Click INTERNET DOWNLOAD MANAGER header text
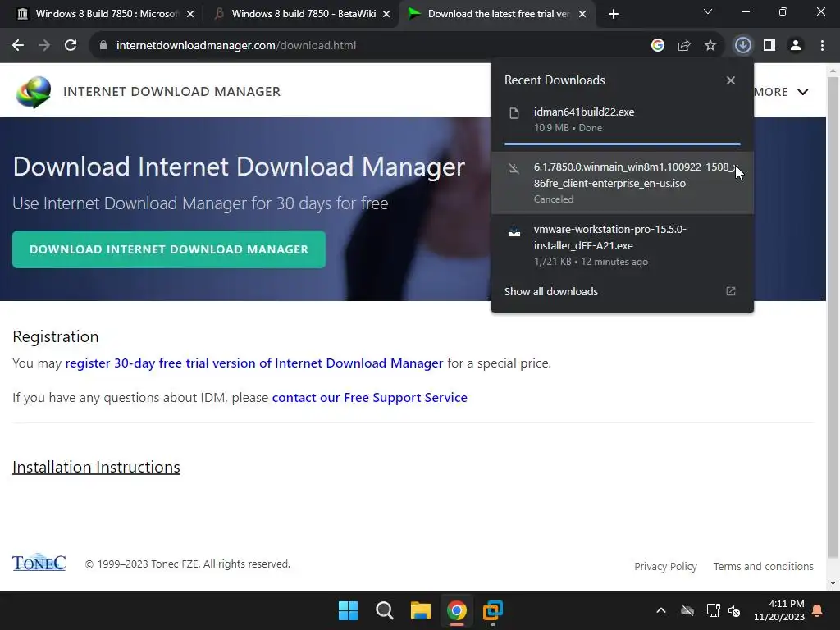The height and width of the screenshot is (630, 840). click(171, 92)
